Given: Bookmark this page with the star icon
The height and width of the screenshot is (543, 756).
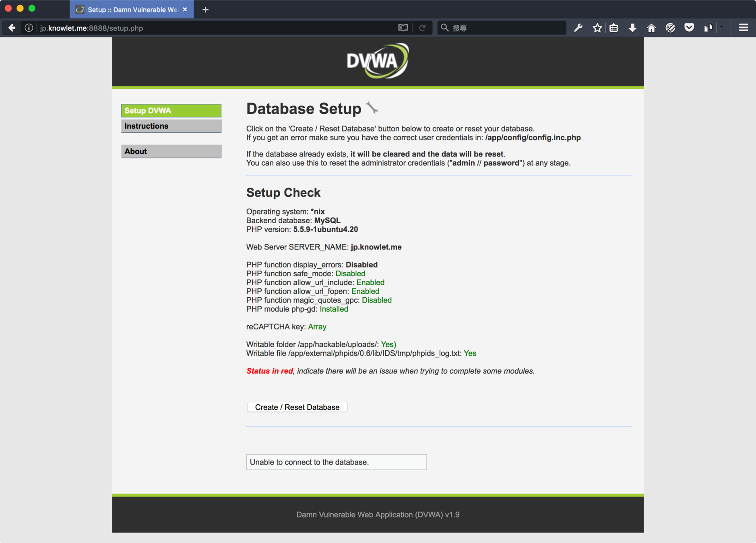Looking at the screenshot, I should (597, 28).
